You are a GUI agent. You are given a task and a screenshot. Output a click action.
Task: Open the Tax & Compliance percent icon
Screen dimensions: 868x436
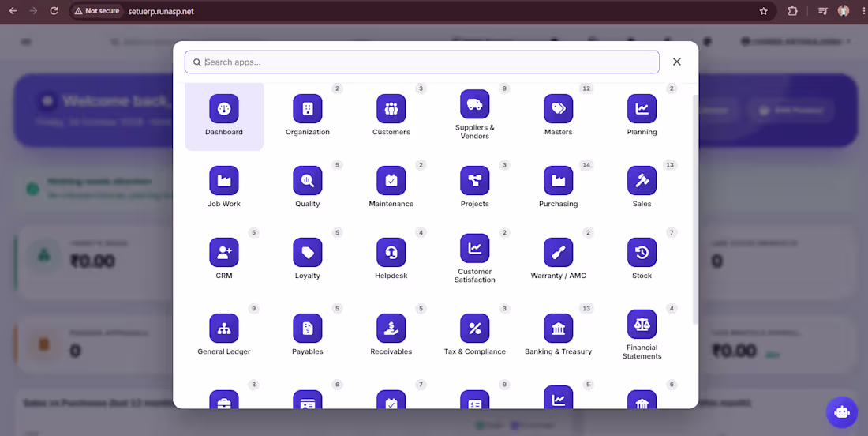point(474,329)
